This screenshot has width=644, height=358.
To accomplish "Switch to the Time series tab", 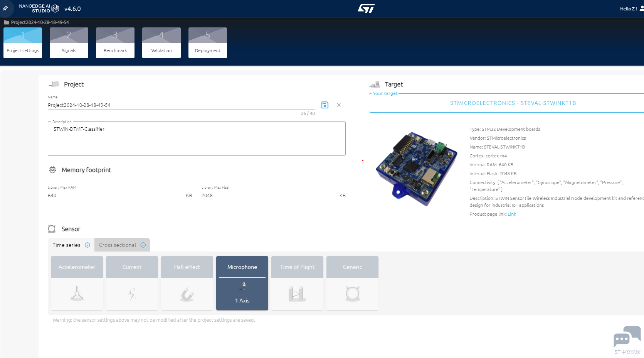I will click(x=71, y=245).
